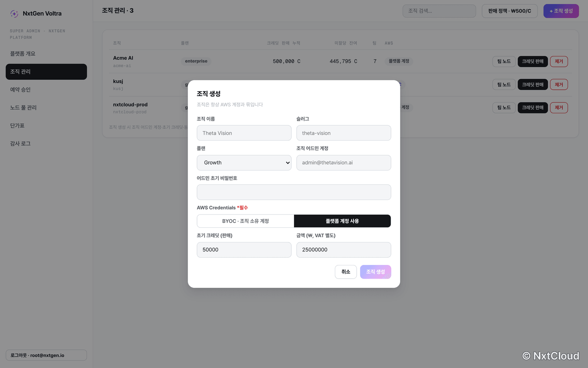This screenshot has height=368, width=588.
Task: Open 판매 정책 · ₩500/C button
Action: tap(510, 11)
